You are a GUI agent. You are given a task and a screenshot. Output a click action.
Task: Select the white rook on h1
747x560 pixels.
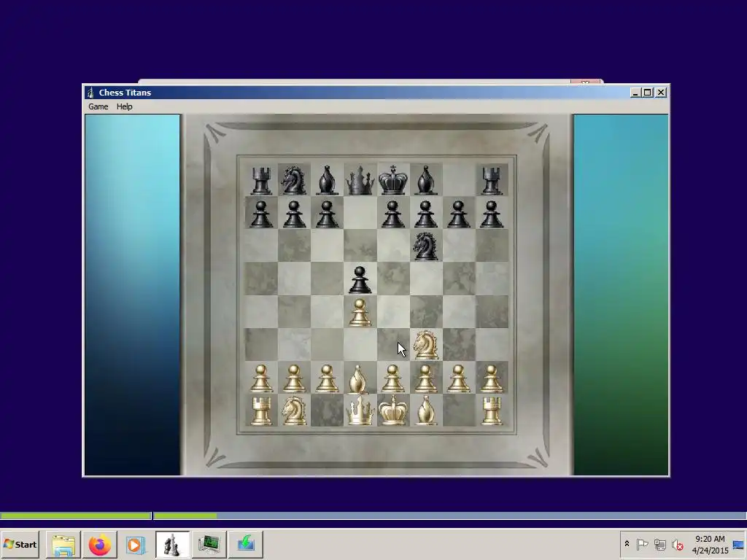492,411
